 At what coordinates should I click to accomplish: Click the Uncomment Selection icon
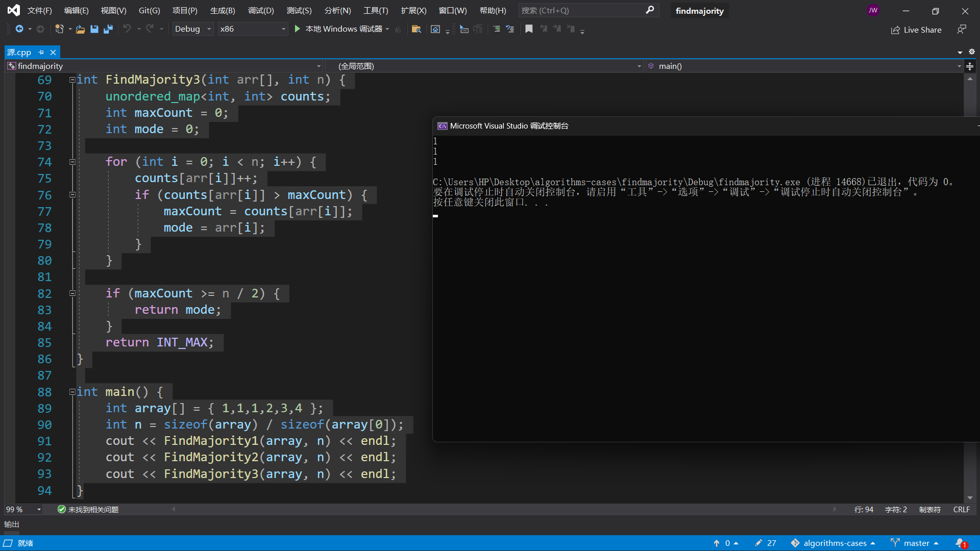click(x=510, y=29)
